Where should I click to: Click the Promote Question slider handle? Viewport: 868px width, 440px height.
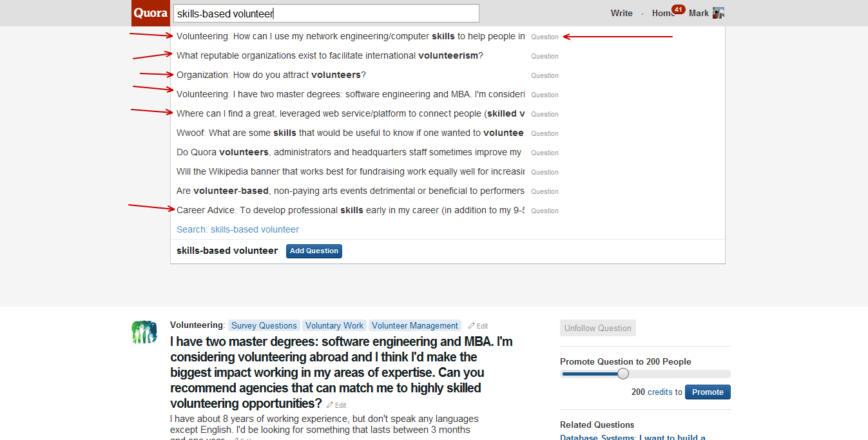623,374
